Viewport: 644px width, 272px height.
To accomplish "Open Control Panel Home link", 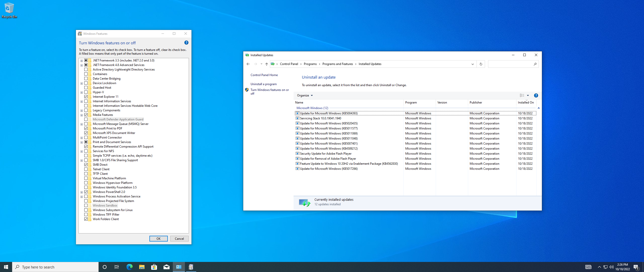I will 264,75.
